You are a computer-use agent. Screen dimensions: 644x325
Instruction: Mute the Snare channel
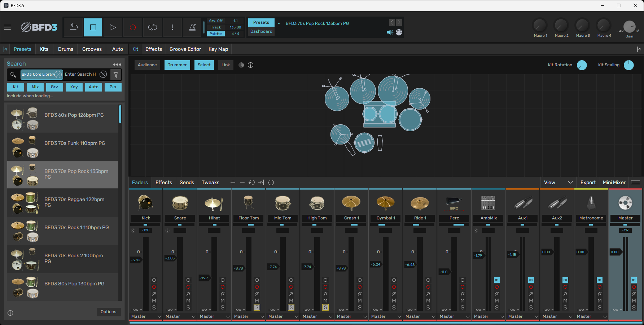tap(188, 300)
